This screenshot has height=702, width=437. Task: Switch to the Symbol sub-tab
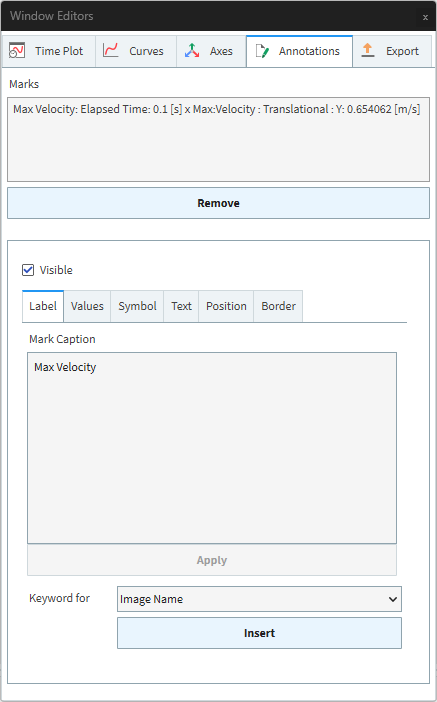click(x=137, y=306)
